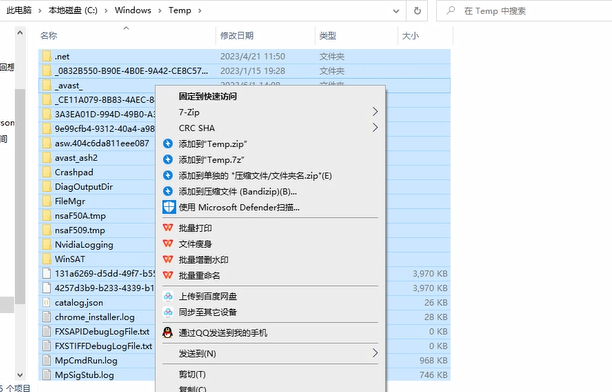Click the Microsoft Defender shield icon
The height and width of the screenshot is (392, 612).
169,207
